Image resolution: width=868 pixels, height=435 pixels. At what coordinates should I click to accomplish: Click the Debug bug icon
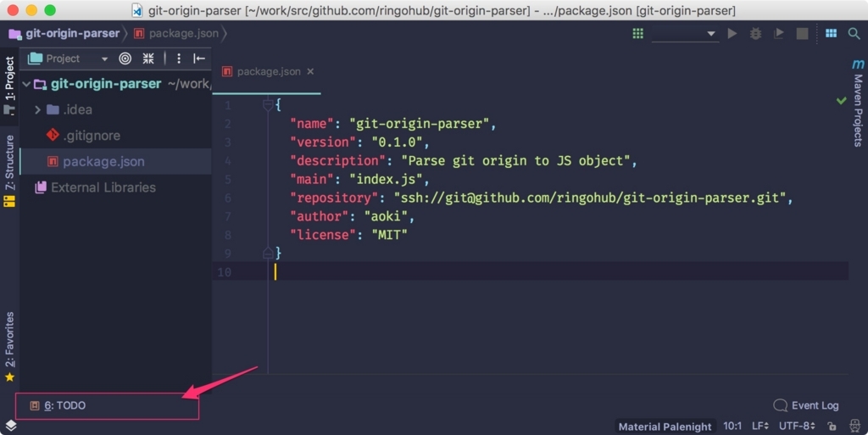pos(755,34)
